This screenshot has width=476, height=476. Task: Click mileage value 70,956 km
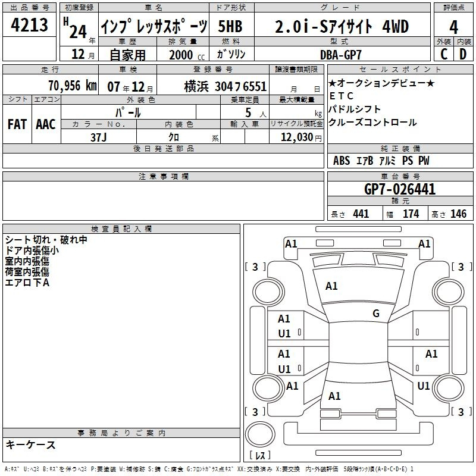click(73, 86)
